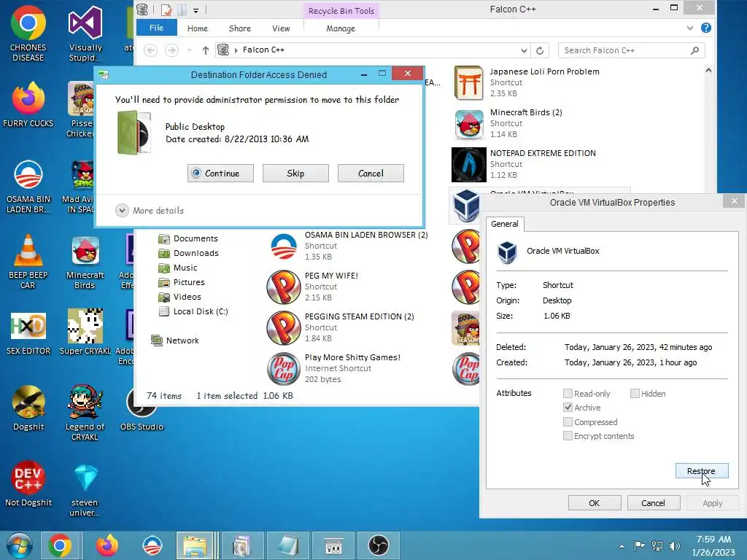Viewport: 747px width, 560px height.
Task: Open Minecraft Birds desktop shortcut
Action: 85,262
